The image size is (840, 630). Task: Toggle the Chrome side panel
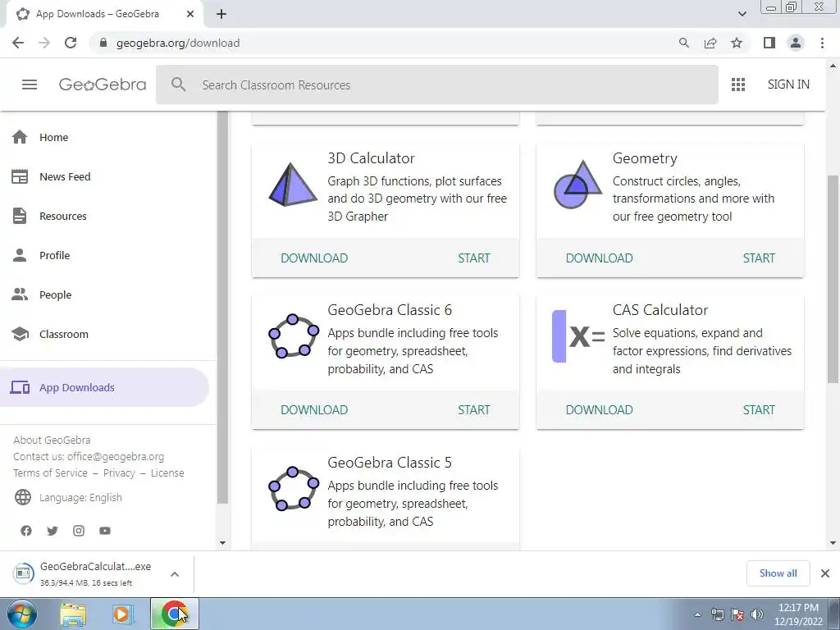click(x=769, y=43)
